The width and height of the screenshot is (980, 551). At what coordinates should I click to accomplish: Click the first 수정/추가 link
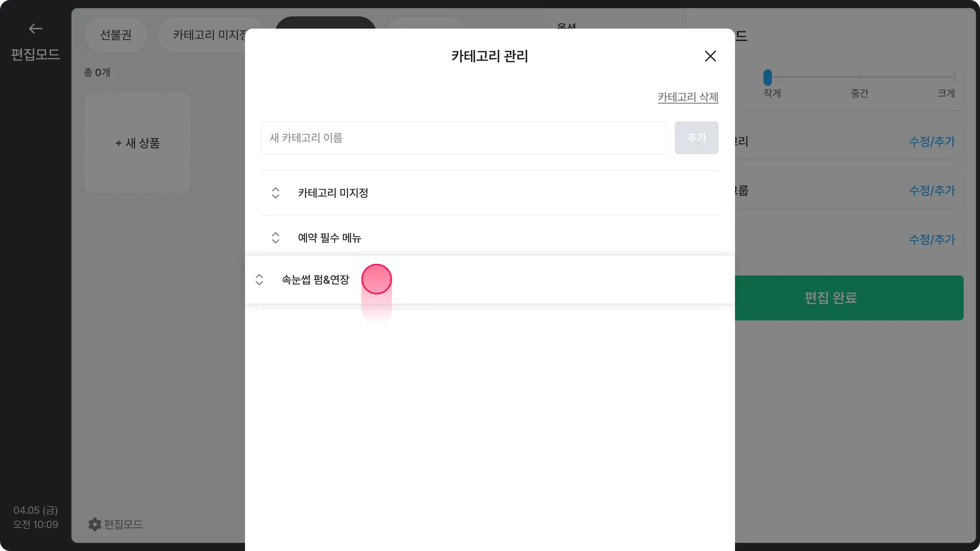(932, 142)
